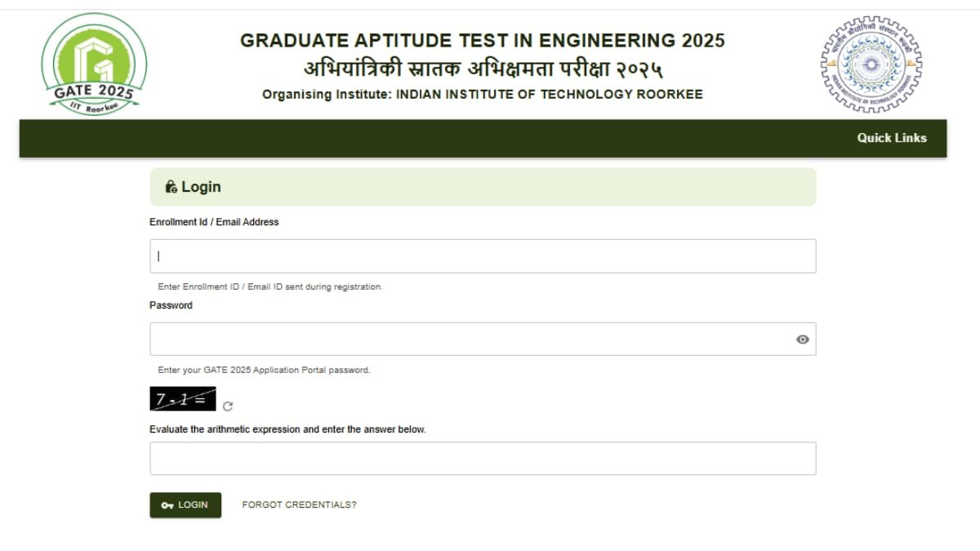Viewport: 980px width, 551px height.
Task: Click the captcha image showing 7 - 1 =
Action: 183,399
